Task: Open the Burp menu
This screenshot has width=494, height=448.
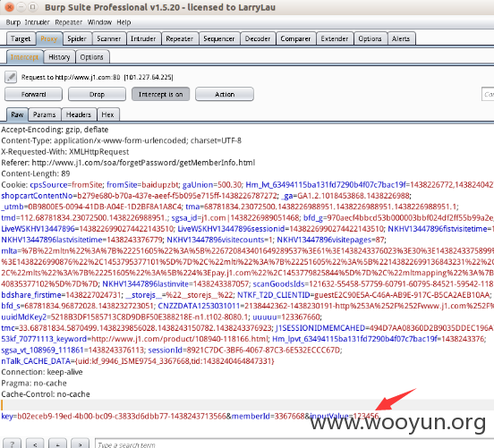Action: 13,22
